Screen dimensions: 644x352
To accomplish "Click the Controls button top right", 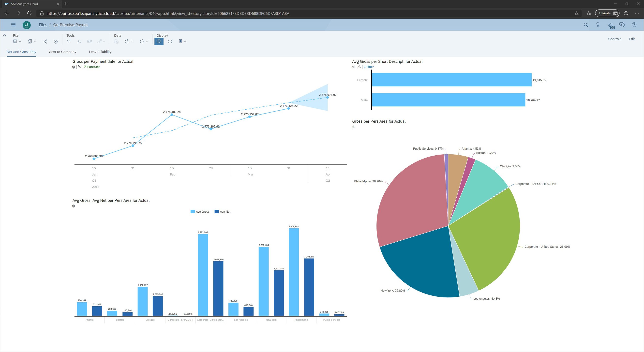I will [x=614, y=39].
